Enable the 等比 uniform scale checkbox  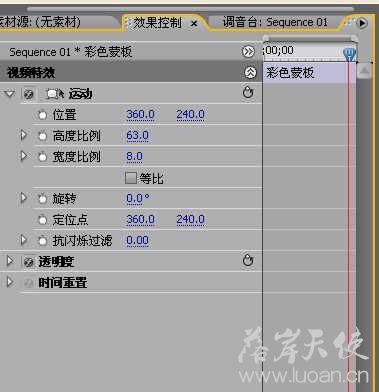tap(131, 178)
